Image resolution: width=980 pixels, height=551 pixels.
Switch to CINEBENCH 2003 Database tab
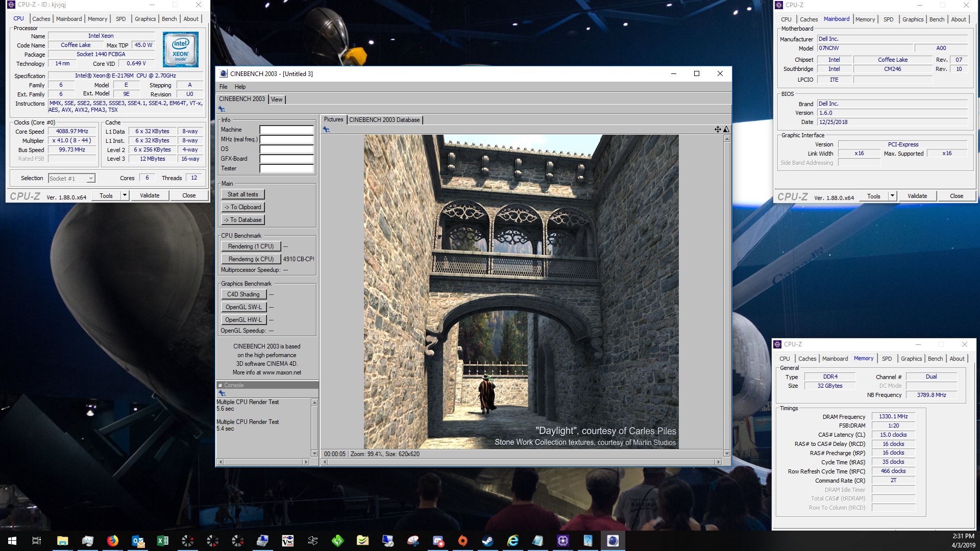pos(384,120)
